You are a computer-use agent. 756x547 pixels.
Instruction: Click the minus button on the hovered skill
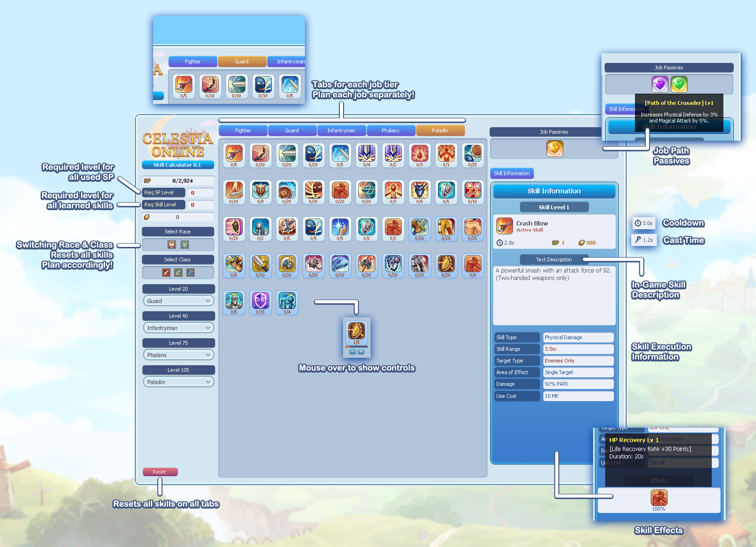[352, 352]
